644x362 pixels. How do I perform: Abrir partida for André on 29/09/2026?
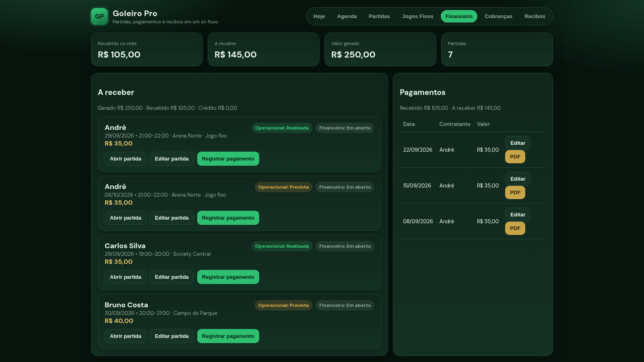pyautogui.click(x=126, y=159)
